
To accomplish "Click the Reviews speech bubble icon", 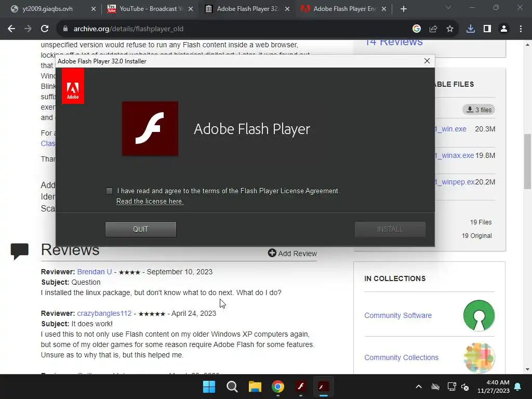I will point(20,251).
